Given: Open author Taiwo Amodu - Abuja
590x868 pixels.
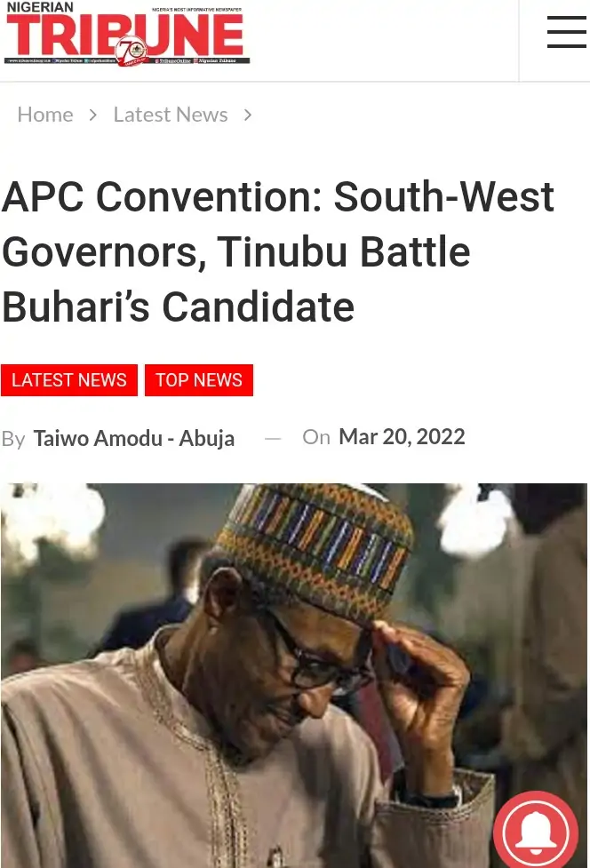Looking at the screenshot, I should 134,438.
